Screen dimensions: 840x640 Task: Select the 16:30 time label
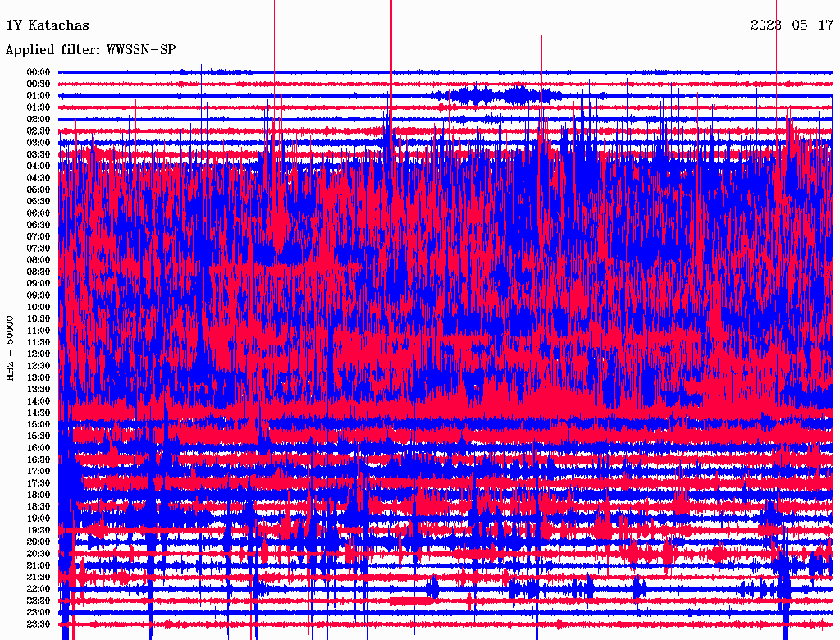pyautogui.click(x=39, y=460)
